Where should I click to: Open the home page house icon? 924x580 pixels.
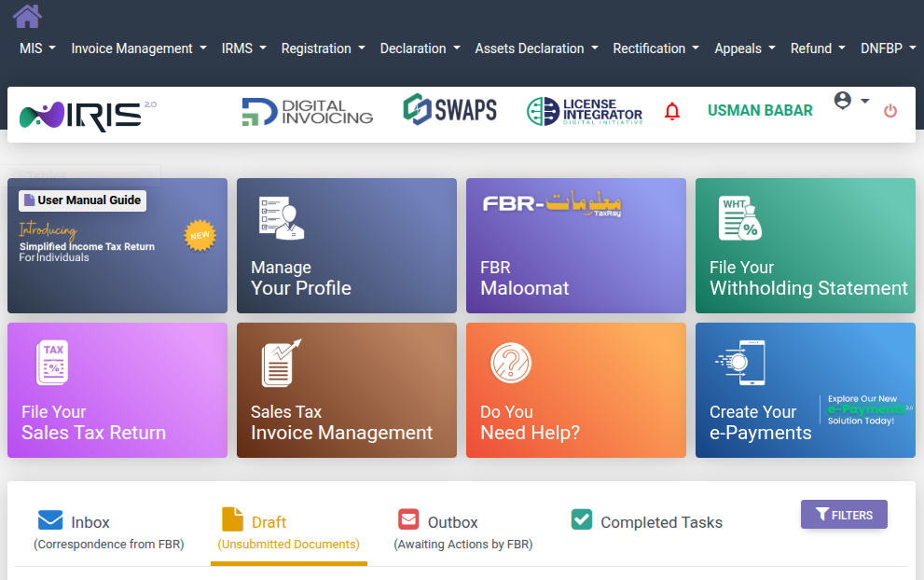coord(25,15)
